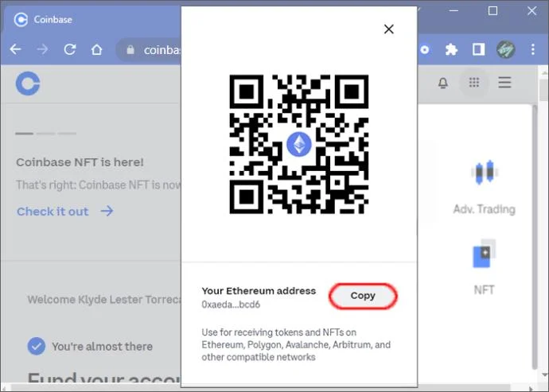Click the arrow next to Check it out
549x392 pixels.
107,211
